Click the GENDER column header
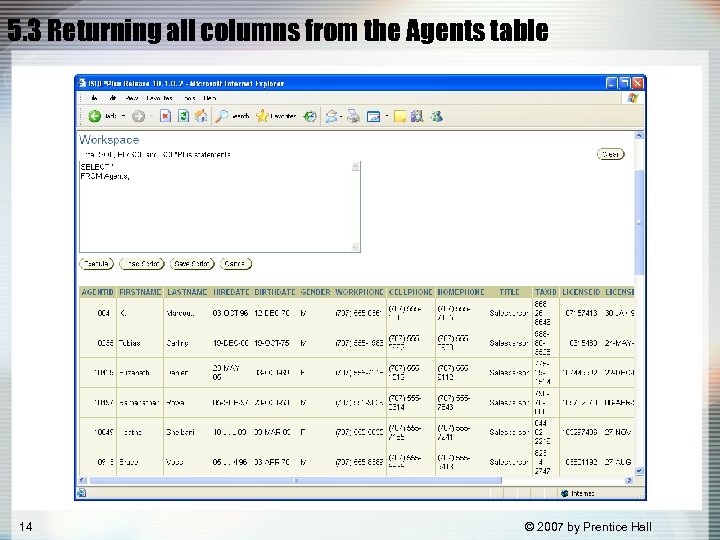This screenshot has height=540, width=720. click(x=315, y=292)
